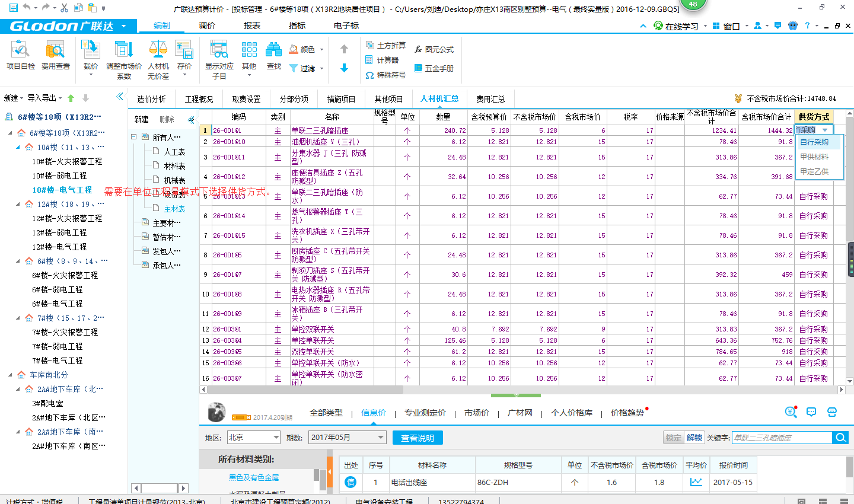Select the 市场价 price source tab
The width and height of the screenshot is (854, 504).
point(477,413)
